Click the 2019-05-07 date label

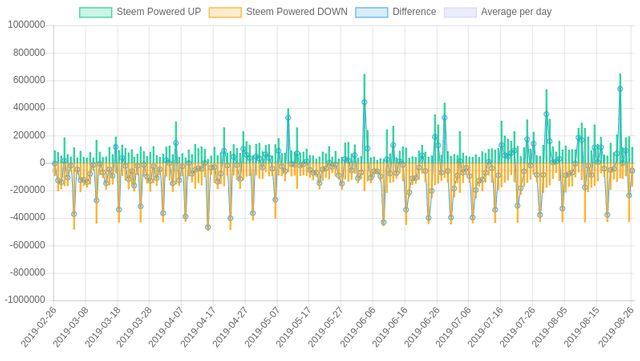262,327
